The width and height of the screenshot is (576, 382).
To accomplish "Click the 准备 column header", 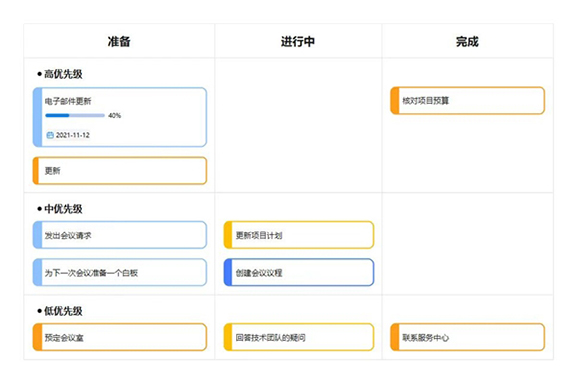I will click(119, 42).
